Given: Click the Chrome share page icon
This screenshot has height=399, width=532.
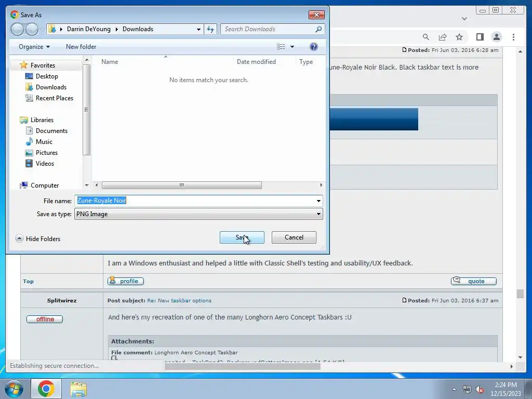Looking at the screenshot, I should [x=443, y=37].
